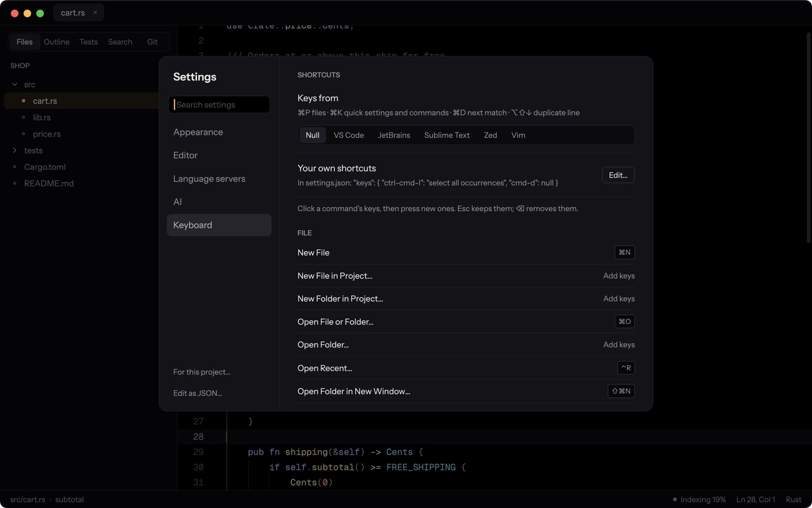
Task: Click the ⌃R keys for Open Recent...
Action: pos(626,368)
